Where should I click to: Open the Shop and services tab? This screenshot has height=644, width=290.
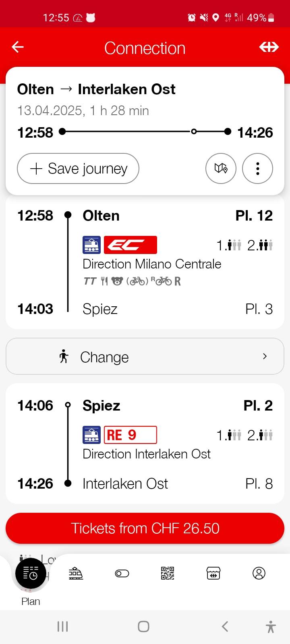click(213, 573)
